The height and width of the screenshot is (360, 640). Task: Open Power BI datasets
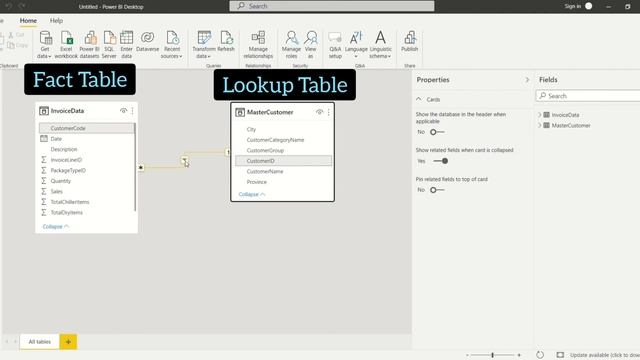[89, 44]
